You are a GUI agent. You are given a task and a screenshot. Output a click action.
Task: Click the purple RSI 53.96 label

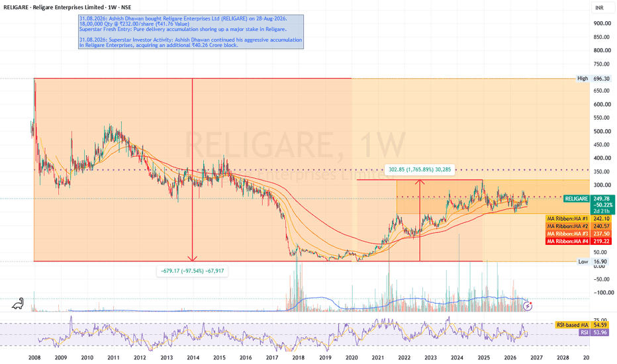[595, 332]
